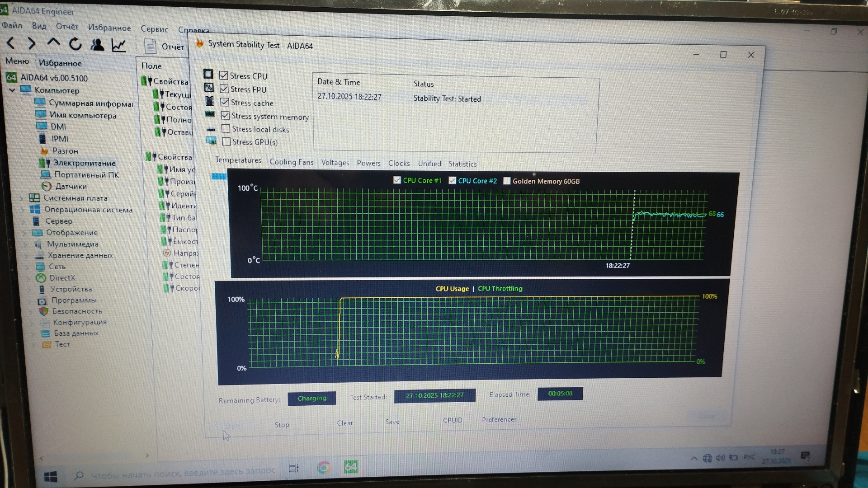This screenshot has height=488, width=868.
Task: Expand the Системная плата tree node
Action: [21, 198]
